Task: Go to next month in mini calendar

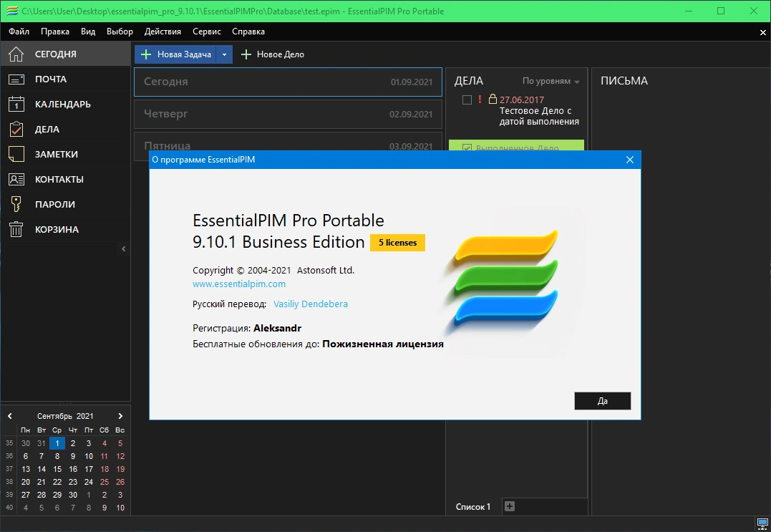Action: click(x=120, y=416)
